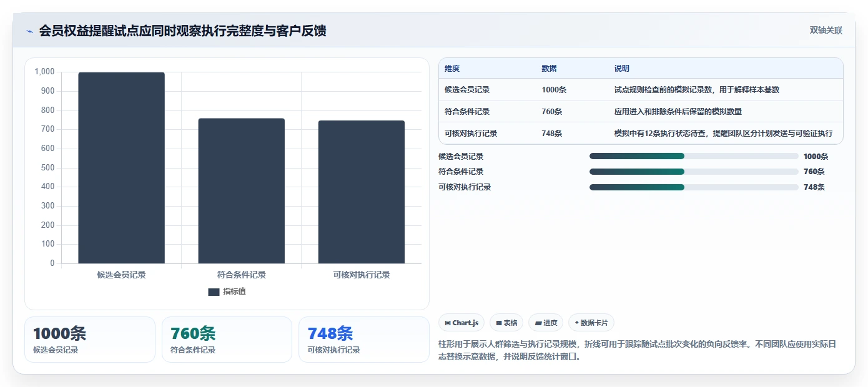This screenshot has width=868, height=387.
Task: Toggle the 指标值 legend color box
Action: 214,291
